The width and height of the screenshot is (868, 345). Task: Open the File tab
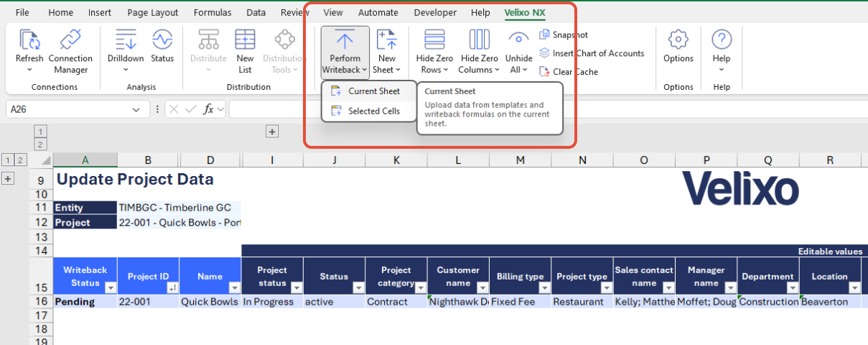(x=22, y=12)
